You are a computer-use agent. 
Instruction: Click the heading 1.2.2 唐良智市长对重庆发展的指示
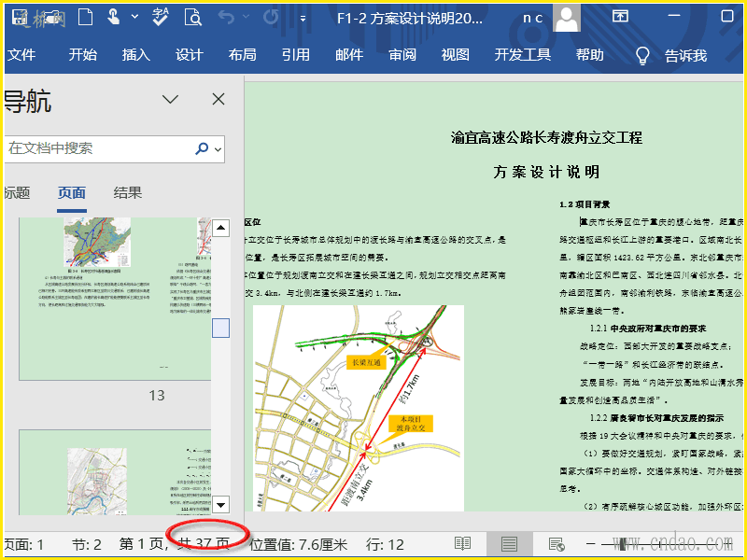coord(657,418)
